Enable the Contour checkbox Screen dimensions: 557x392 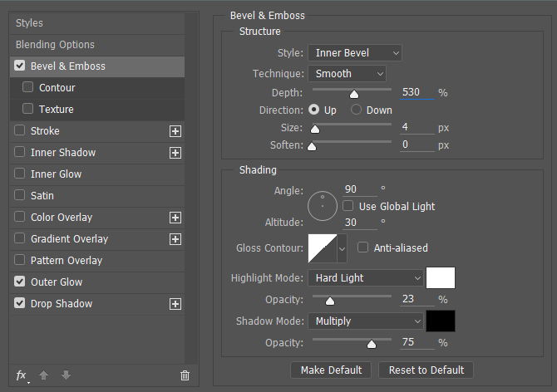[27, 87]
